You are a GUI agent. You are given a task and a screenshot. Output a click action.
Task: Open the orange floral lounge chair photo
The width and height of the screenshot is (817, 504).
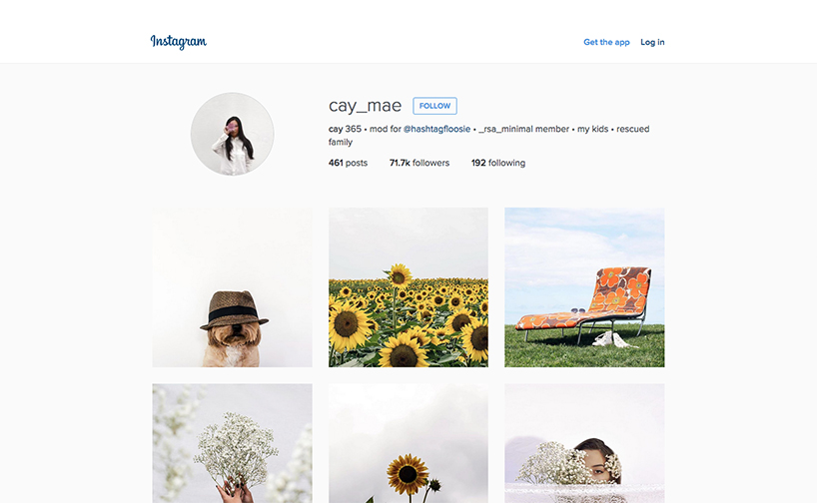pyautogui.click(x=584, y=287)
